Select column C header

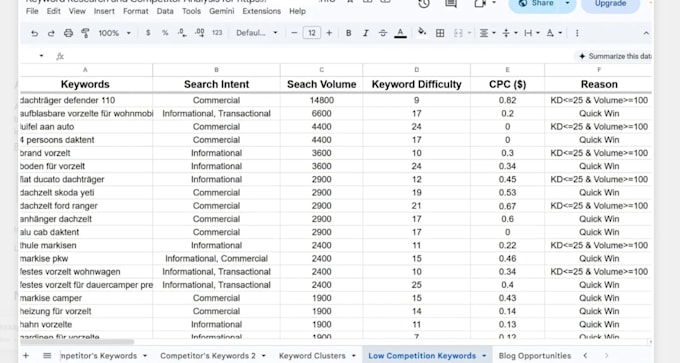pos(321,69)
